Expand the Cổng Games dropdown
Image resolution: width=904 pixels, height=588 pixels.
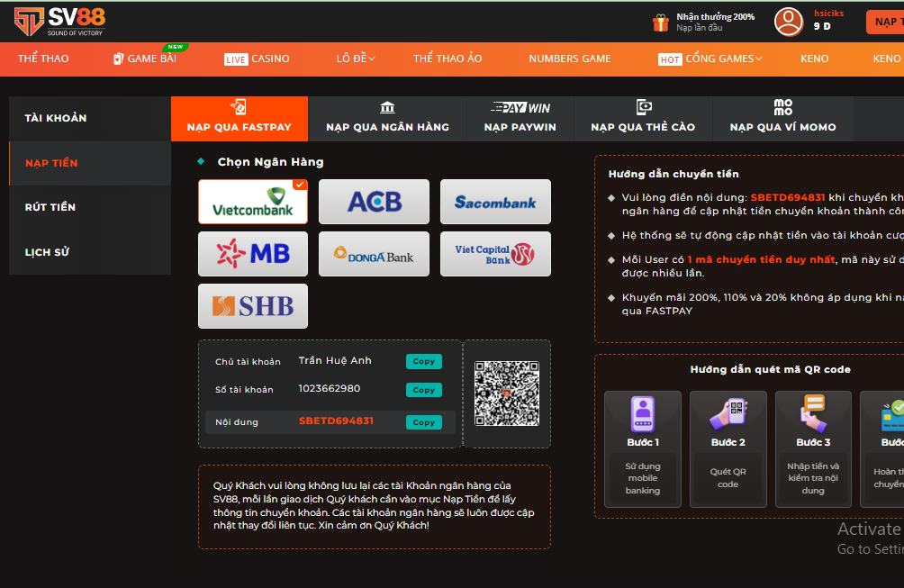point(710,59)
